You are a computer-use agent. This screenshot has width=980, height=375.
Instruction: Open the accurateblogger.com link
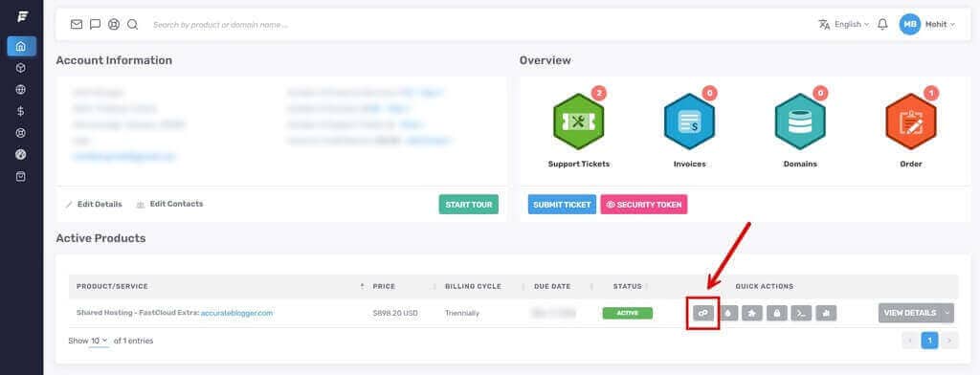237,313
